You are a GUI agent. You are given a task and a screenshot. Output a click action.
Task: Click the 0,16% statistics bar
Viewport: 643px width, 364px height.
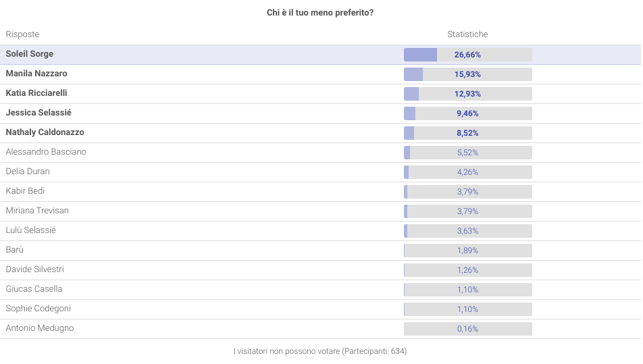click(x=467, y=329)
